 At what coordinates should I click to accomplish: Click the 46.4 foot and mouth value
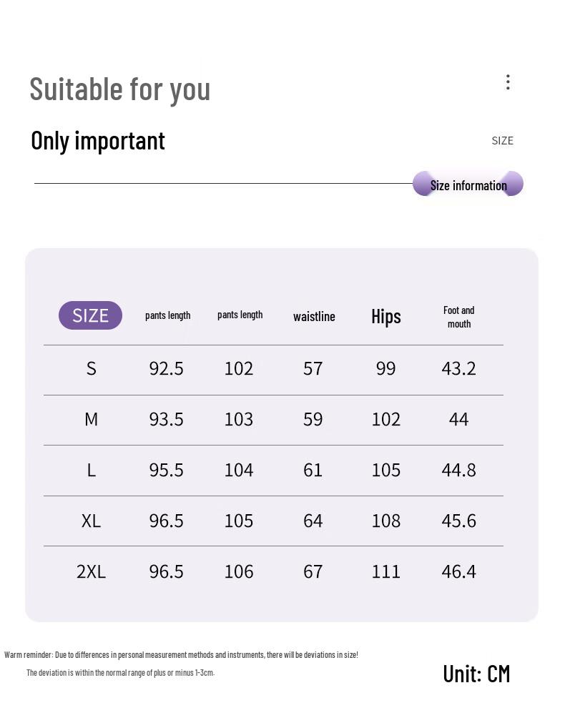pos(458,571)
